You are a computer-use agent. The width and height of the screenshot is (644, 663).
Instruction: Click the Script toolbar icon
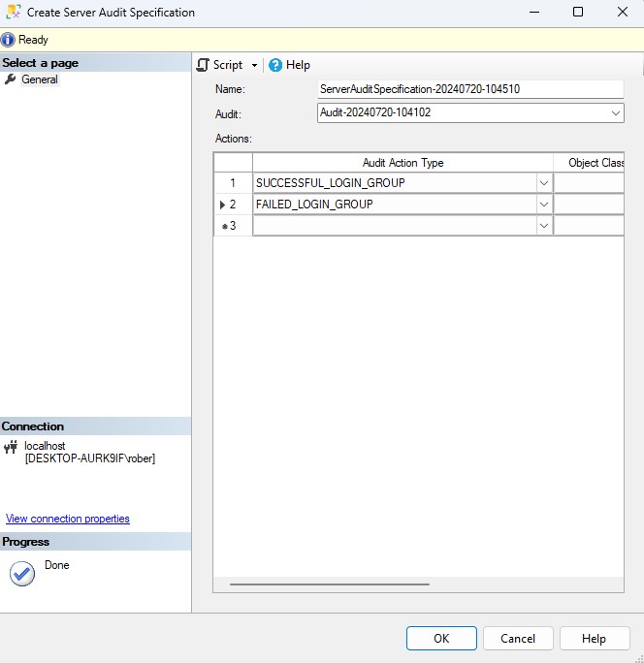(x=204, y=65)
